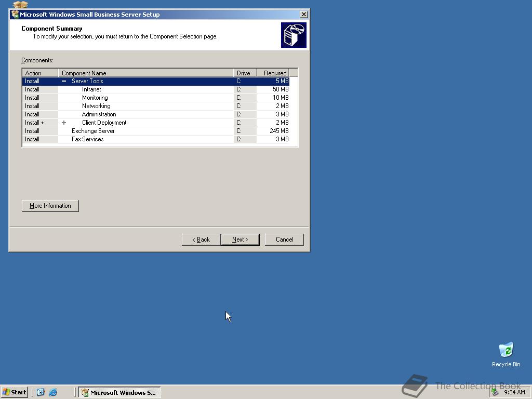The width and height of the screenshot is (532, 399).
Task: Open the Recycle Bin on desktop
Action: coord(506,354)
